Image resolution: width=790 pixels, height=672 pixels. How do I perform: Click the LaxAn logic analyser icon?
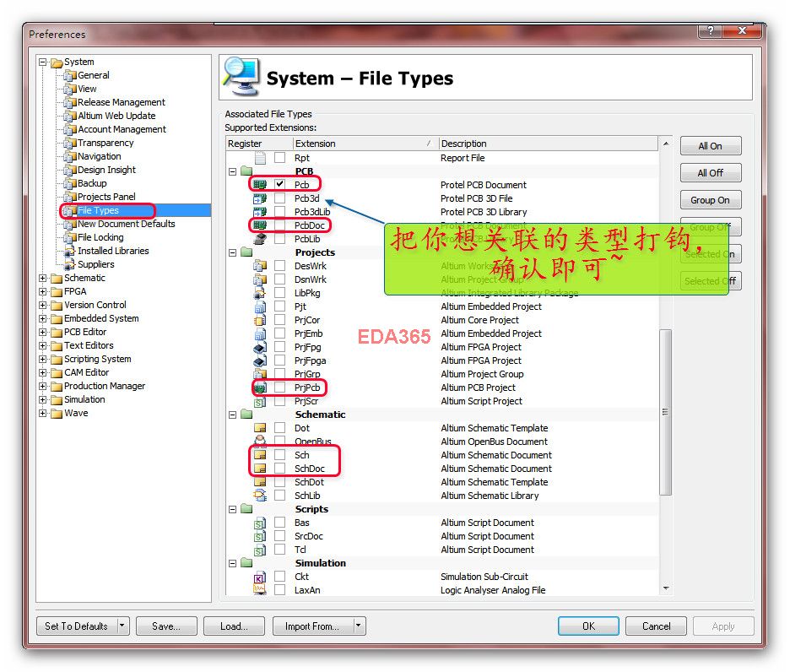tap(260, 590)
